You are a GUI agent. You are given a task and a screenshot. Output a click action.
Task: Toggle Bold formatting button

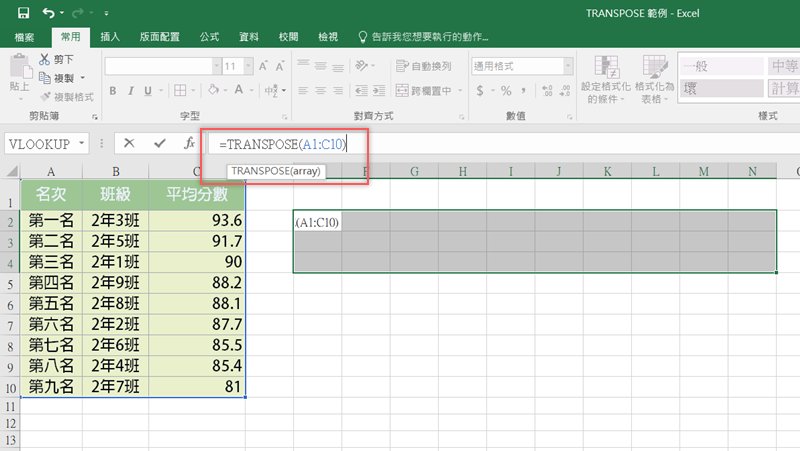pos(114,91)
